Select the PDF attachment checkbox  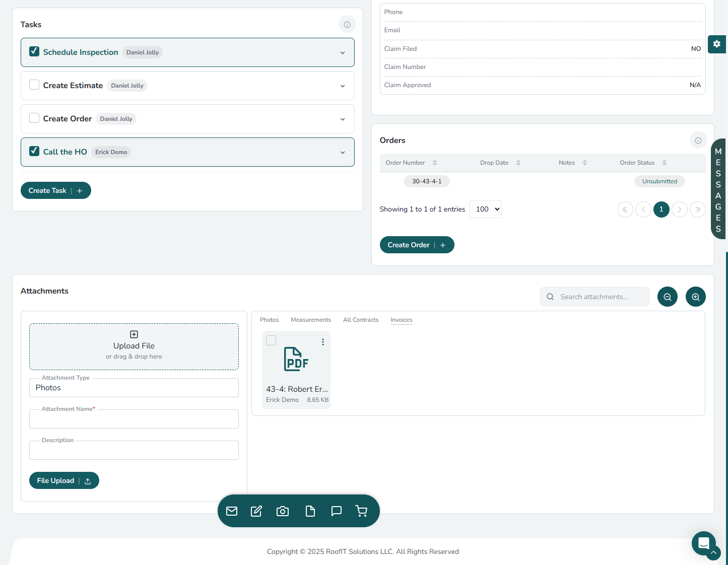tap(271, 340)
